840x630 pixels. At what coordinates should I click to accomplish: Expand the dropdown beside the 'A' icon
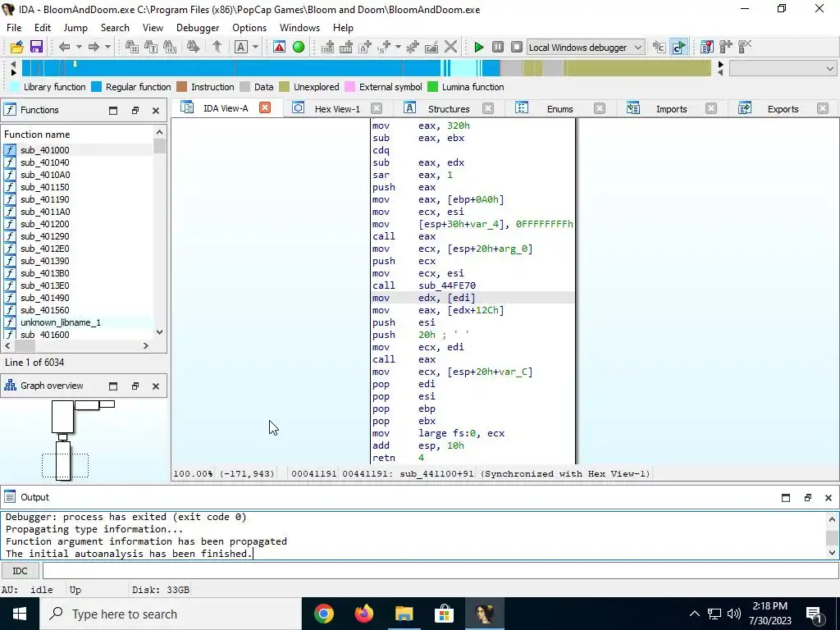coord(256,47)
